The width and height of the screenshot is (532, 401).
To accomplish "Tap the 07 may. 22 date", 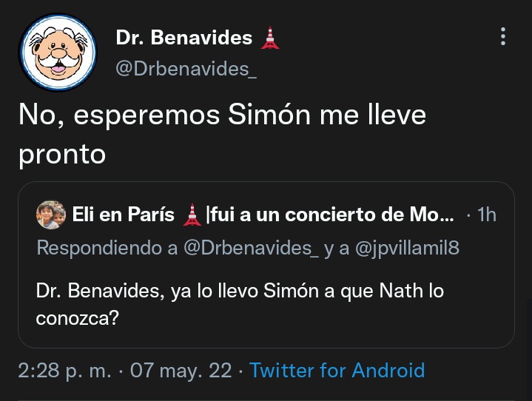I will tap(181, 370).
